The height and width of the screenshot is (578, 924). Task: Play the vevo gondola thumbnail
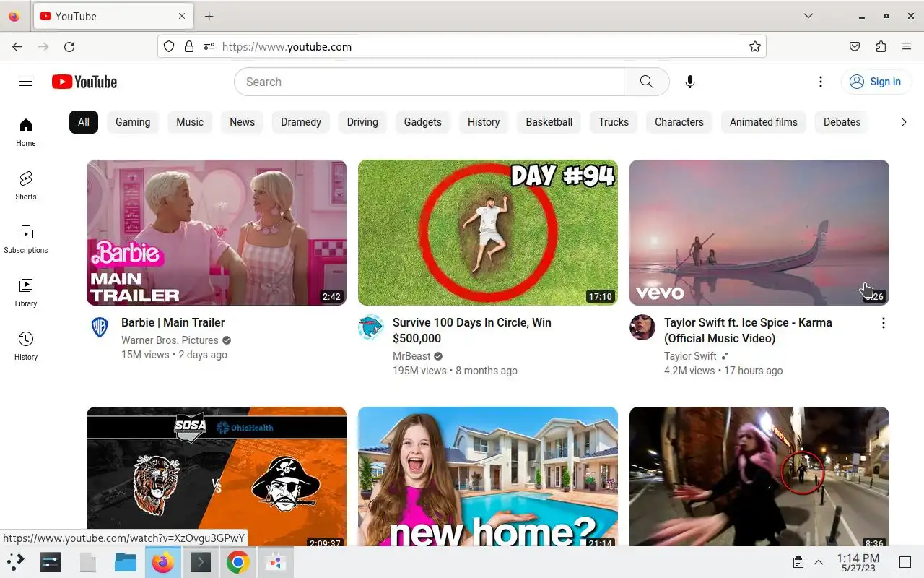tap(759, 233)
